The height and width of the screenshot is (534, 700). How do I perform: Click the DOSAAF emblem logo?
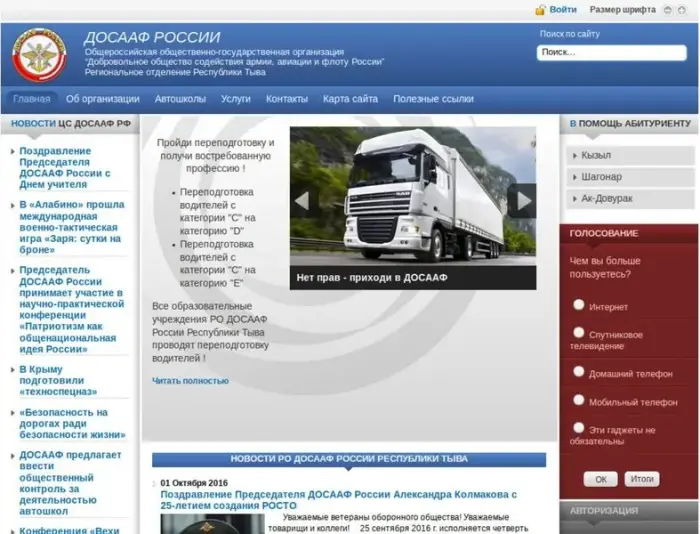coord(38,56)
